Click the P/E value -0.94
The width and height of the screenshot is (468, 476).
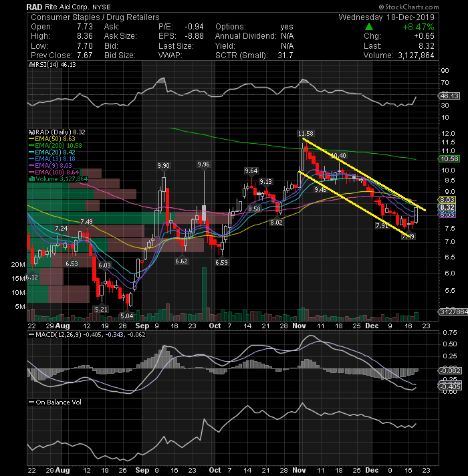(x=195, y=27)
